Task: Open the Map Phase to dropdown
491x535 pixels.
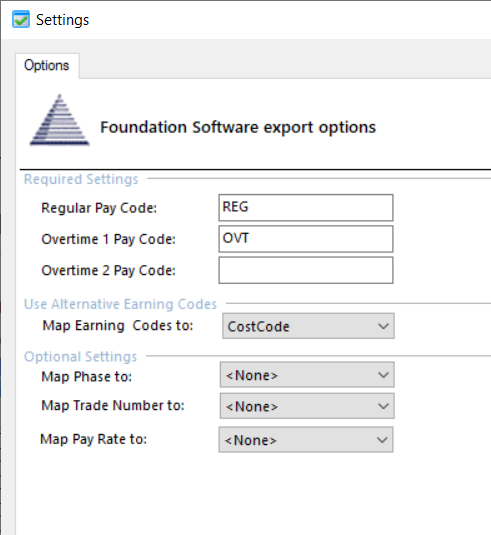Action: click(x=307, y=375)
